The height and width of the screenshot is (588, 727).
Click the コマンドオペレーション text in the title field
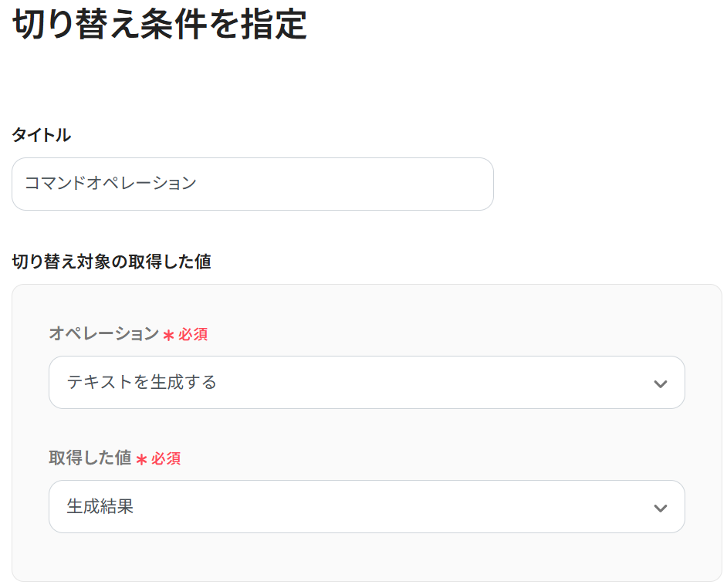click(111, 183)
